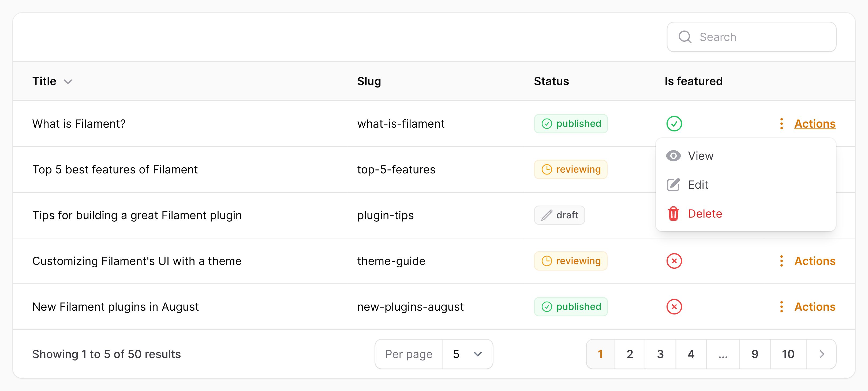Screen dimensions: 868x391
Task: Click published badge for new-plugins-august
Action: coord(571,306)
